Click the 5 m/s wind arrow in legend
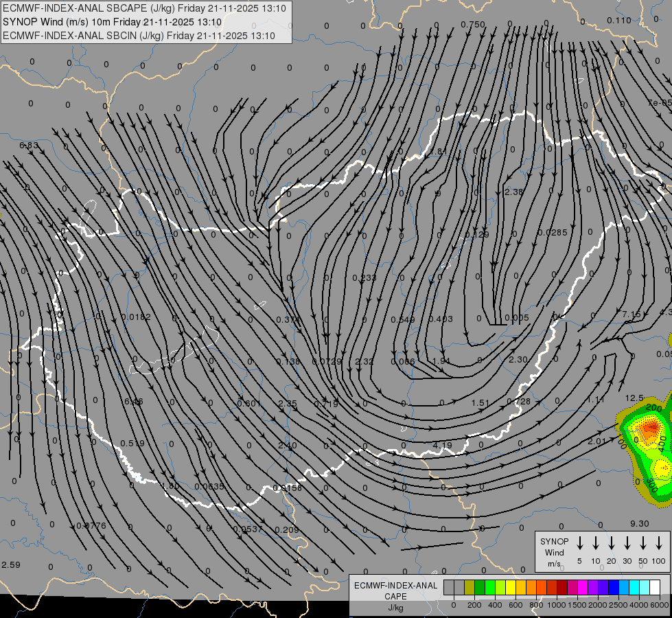Screen dimensions: 672x618 [x=580, y=542]
